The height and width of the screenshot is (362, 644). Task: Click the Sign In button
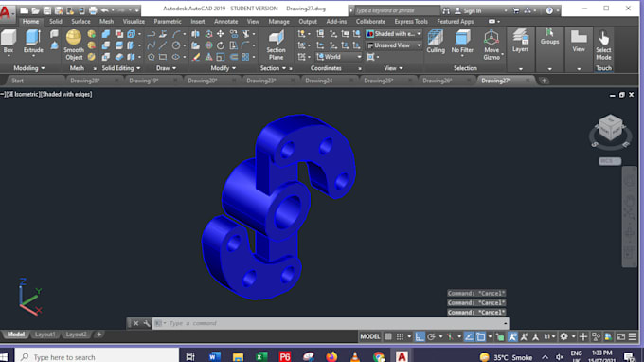click(x=468, y=10)
